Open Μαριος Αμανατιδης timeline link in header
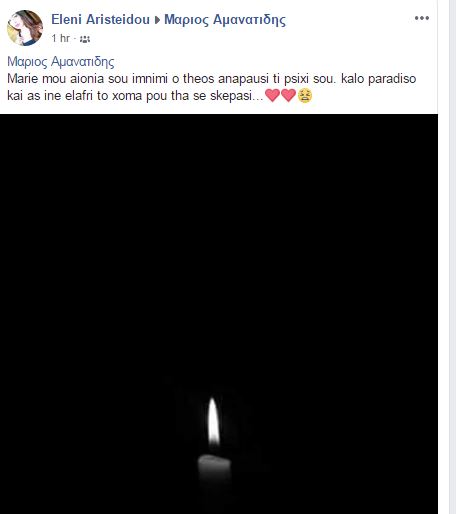 coord(225,20)
